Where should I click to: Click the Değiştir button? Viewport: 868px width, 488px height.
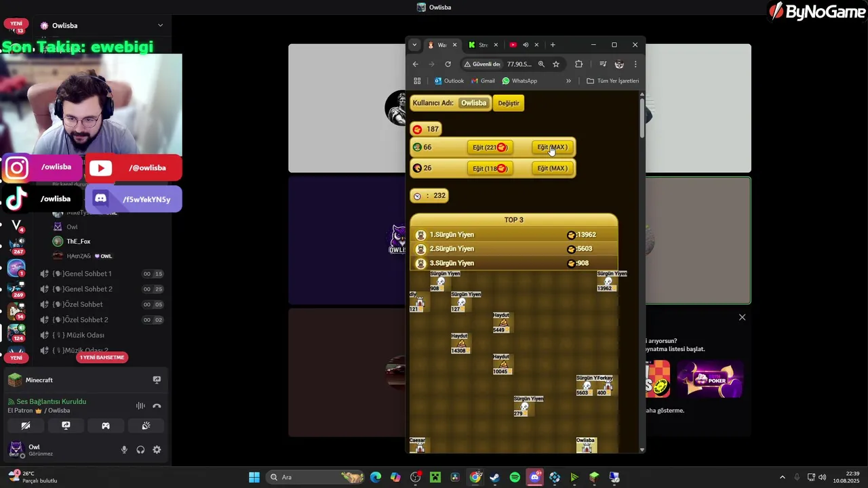pos(509,103)
